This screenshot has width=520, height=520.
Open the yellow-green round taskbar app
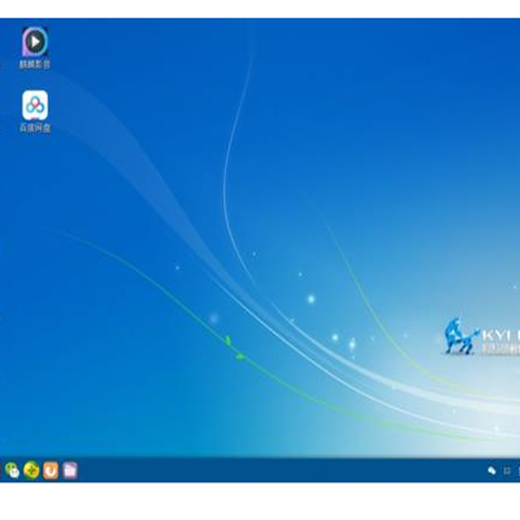tap(31, 470)
